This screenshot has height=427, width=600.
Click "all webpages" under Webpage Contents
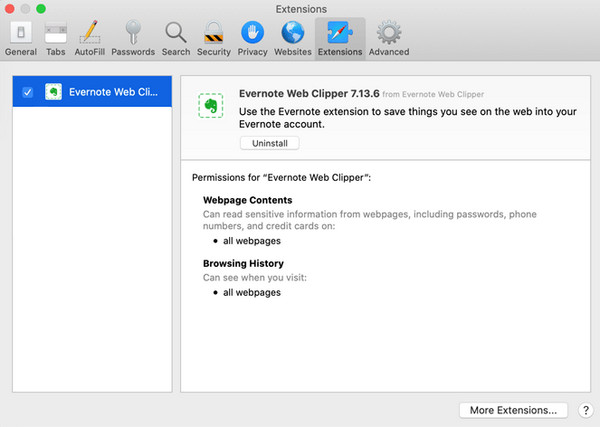pos(252,241)
